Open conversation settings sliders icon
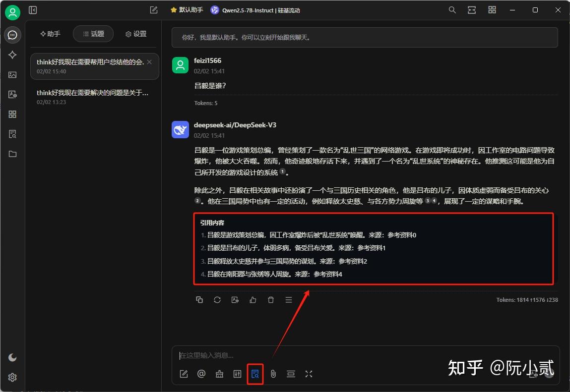 (x=238, y=374)
